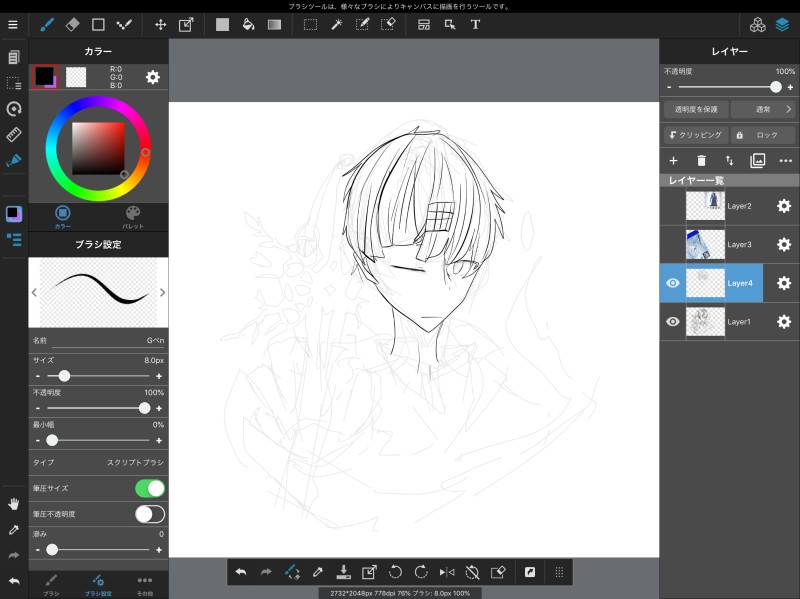Decrease brush size with minus
The image size is (800, 599).
pyautogui.click(x=38, y=376)
